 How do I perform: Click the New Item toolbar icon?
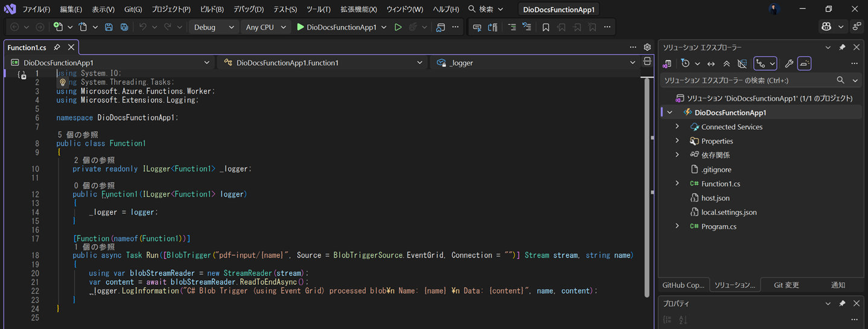pos(58,27)
